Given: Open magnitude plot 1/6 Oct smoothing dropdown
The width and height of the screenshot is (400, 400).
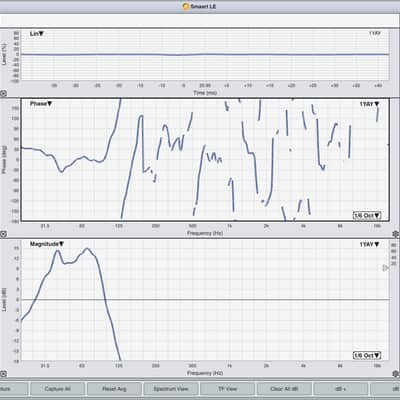Looking at the screenshot, I should click(367, 355).
